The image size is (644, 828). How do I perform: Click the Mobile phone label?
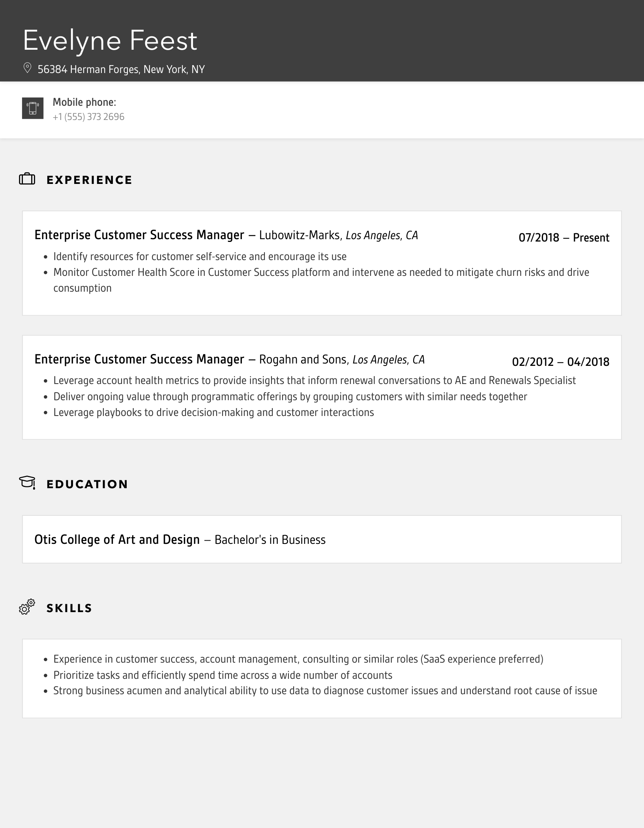click(x=84, y=102)
